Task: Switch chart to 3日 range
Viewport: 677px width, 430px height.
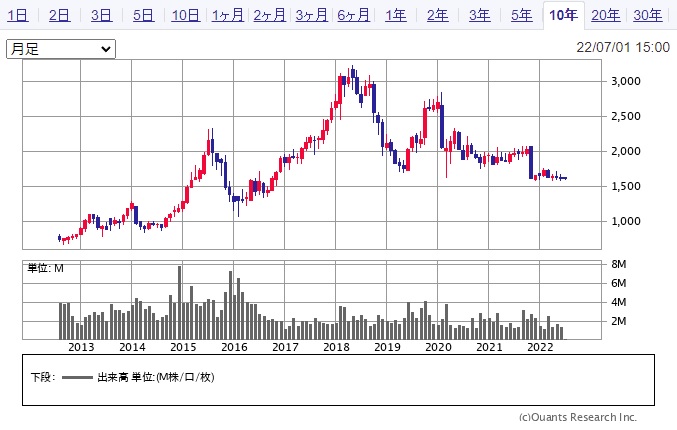Action: pyautogui.click(x=101, y=16)
